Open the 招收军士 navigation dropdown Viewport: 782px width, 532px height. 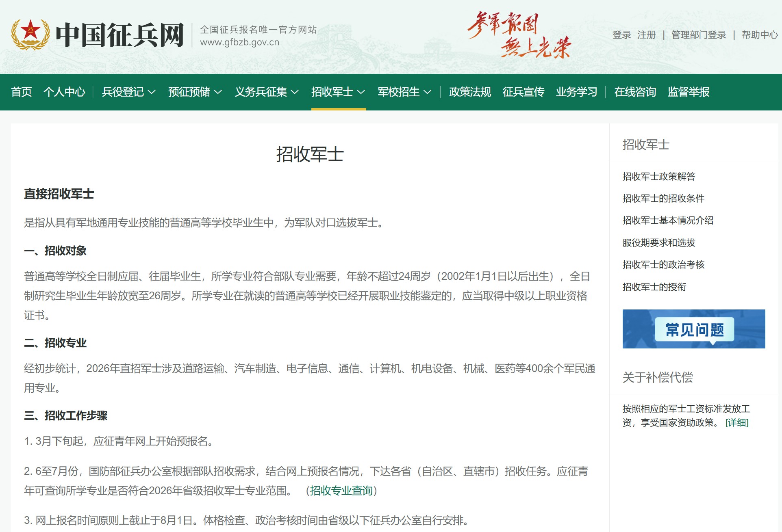(x=338, y=92)
